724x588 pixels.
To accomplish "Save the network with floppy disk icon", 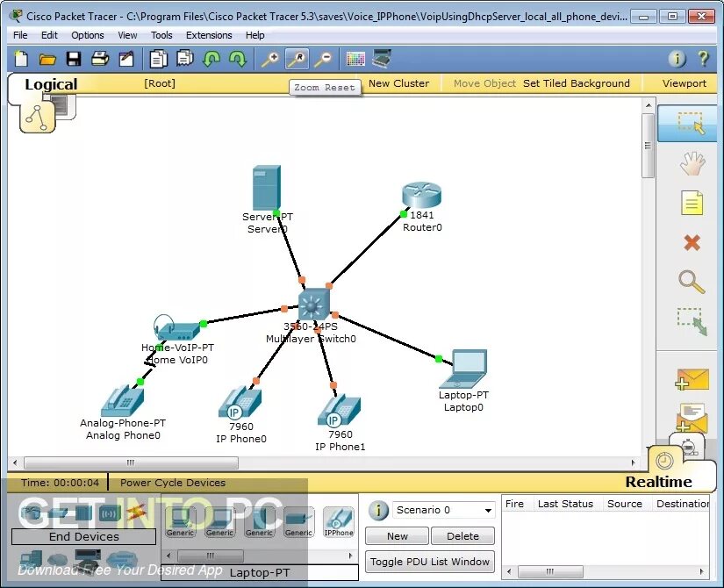I will coord(74,59).
